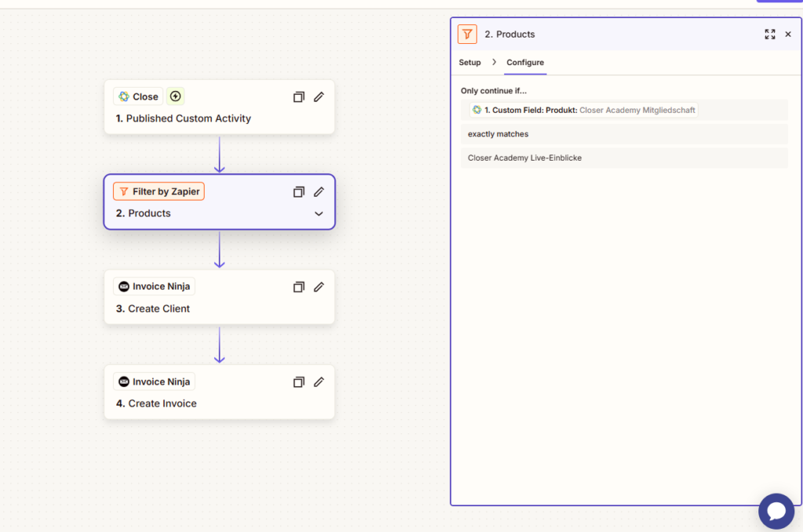The width and height of the screenshot is (803, 532).
Task: Open the chat support bubble
Action: pos(776,511)
